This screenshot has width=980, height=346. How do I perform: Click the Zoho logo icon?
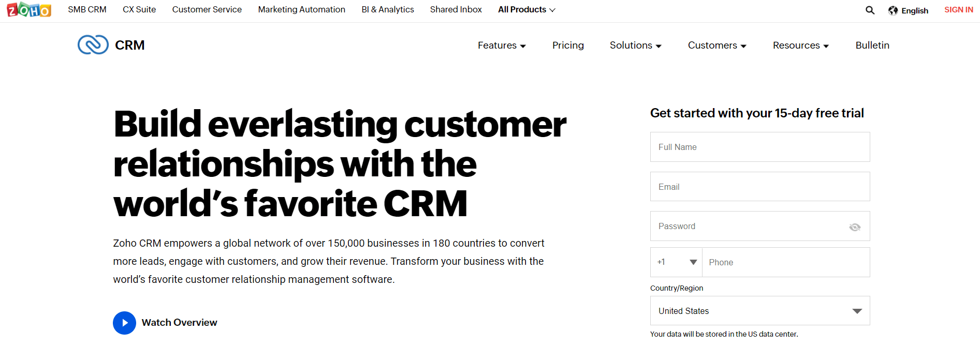tap(29, 10)
